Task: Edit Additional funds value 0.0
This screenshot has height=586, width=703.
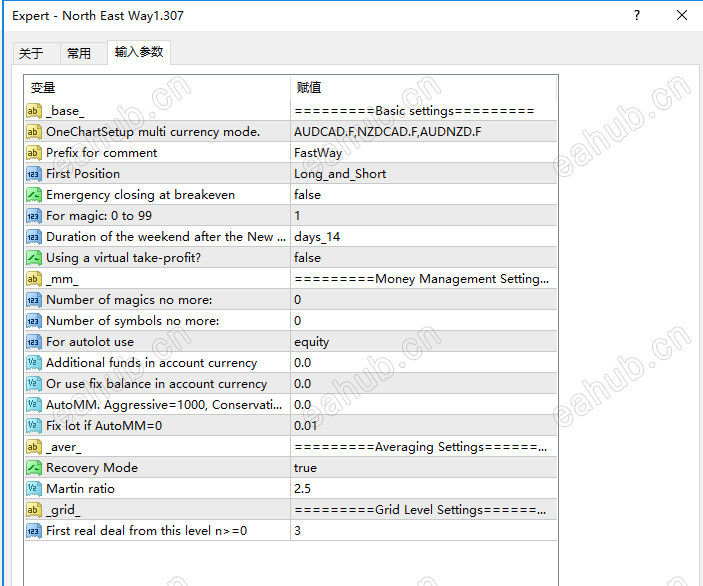Action: coord(424,363)
